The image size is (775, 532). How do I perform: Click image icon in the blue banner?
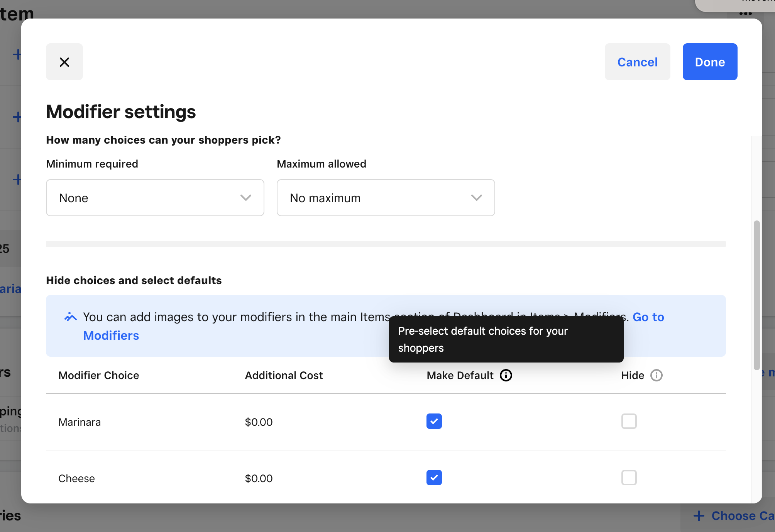coord(71,317)
